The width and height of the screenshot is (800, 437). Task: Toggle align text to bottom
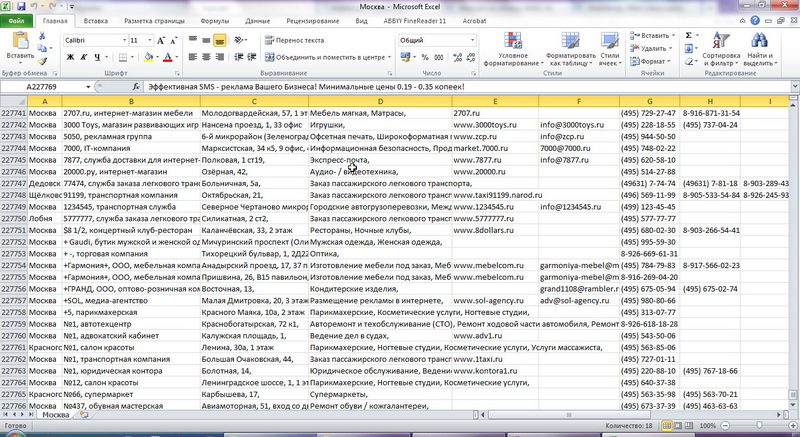coord(219,40)
